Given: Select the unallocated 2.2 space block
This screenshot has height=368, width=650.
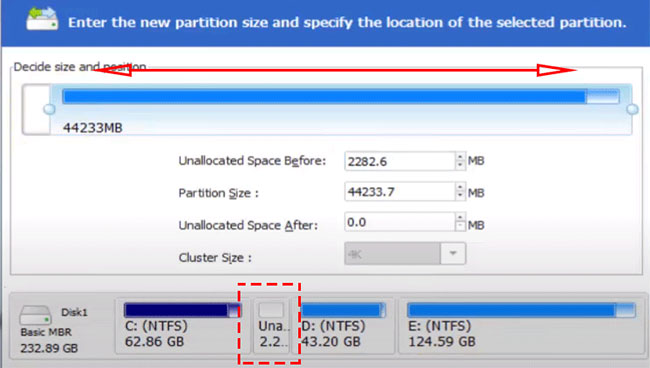Looking at the screenshot, I should pyautogui.click(x=272, y=327).
